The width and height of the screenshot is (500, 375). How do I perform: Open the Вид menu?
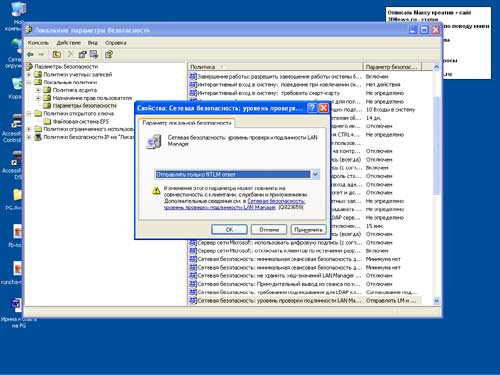pyautogui.click(x=93, y=43)
